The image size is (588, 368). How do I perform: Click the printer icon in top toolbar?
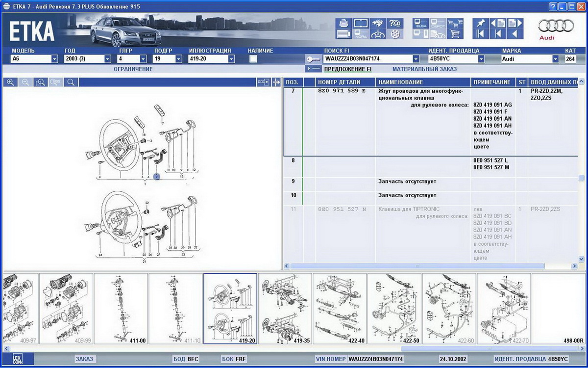click(x=344, y=23)
